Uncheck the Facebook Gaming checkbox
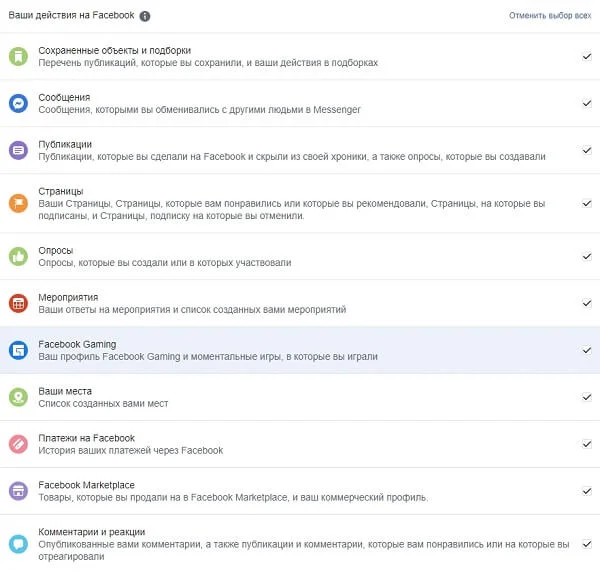This screenshot has width=600, height=572. point(587,350)
